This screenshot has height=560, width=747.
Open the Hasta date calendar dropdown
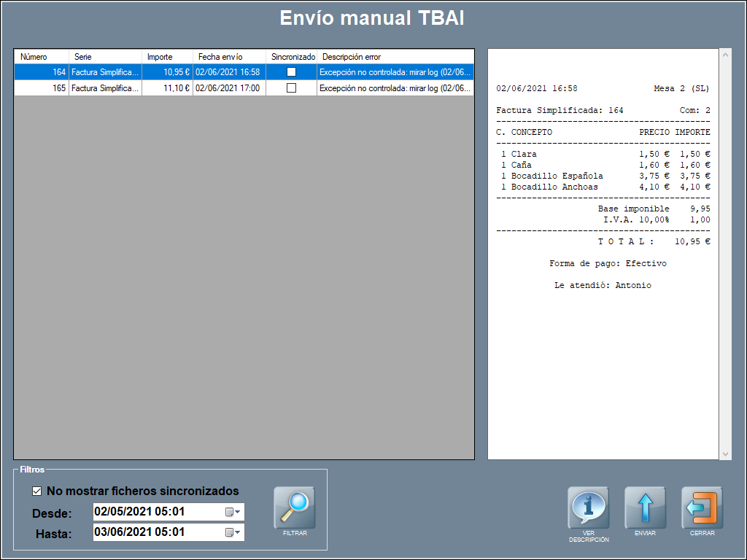pyautogui.click(x=233, y=532)
